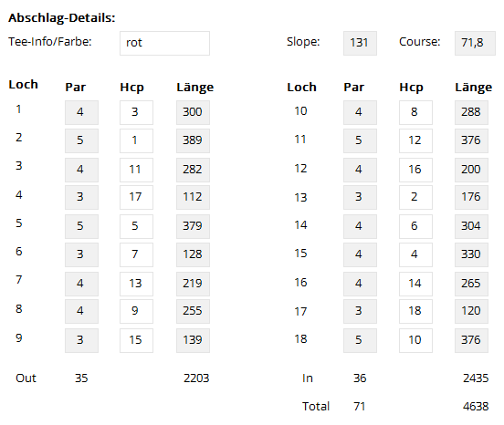Image resolution: width=504 pixels, height=425 pixels.
Task: Click the Par box for hole 11
Action: coord(360,141)
